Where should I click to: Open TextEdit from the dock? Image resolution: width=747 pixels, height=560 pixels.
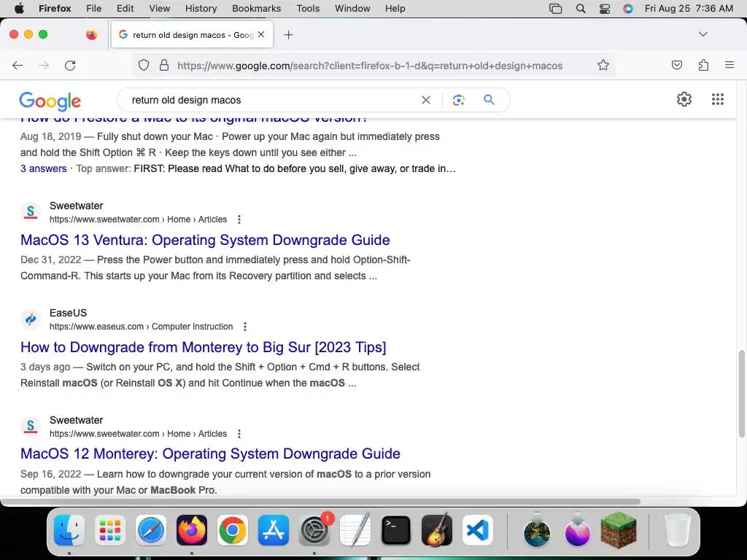[x=355, y=530]
